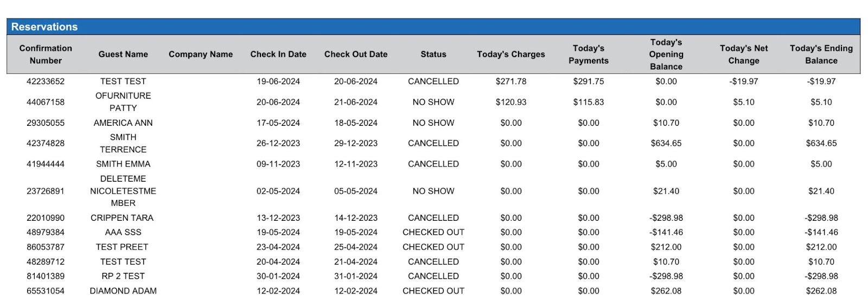Click the Today's Charges column header

tap(511, 54)
